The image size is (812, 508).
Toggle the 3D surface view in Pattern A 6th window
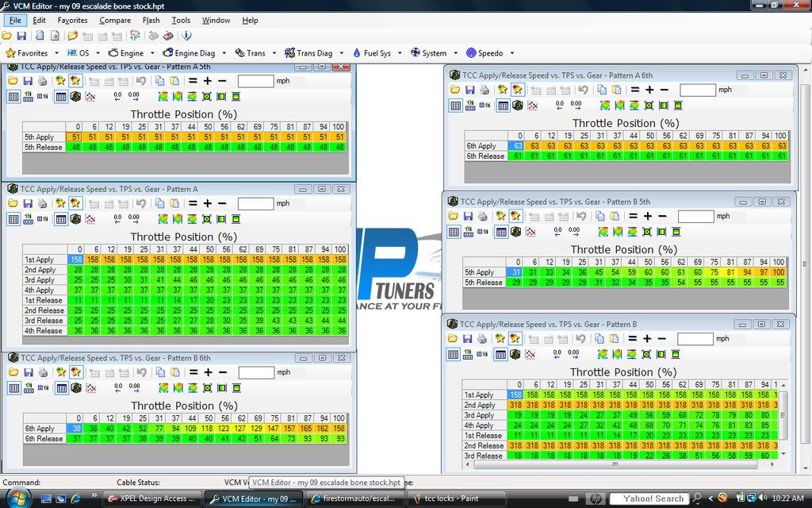(x=518, y=105)
